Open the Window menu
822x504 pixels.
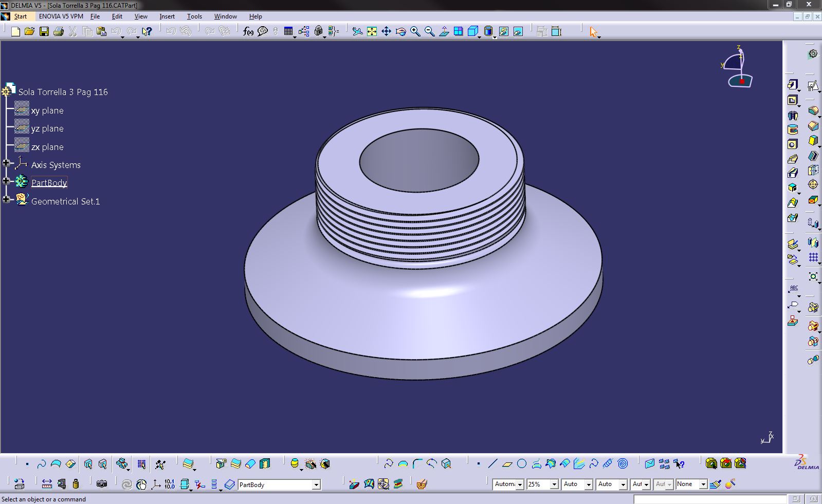point(225,16)
